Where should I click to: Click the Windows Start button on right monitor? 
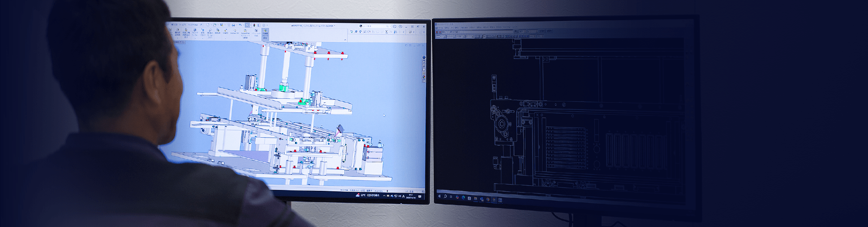click(x=439, y=196)
